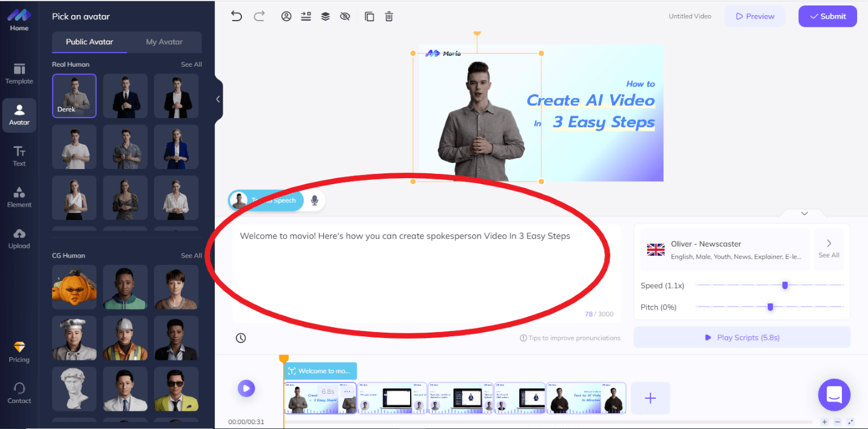The width and height of the screenshot is (868, 429).
Task: Select the Public Avatar tab
Action: (89, 42)
